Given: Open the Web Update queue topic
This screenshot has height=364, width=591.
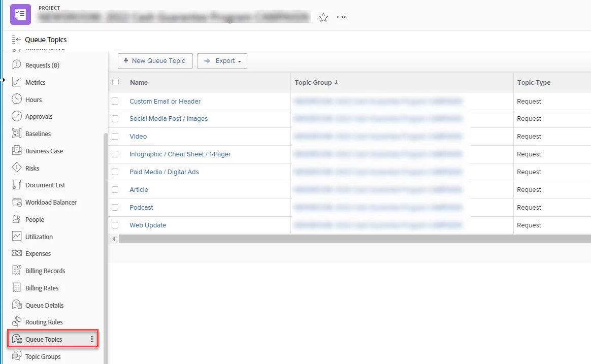Looking at the screenshot, I should click(148, 225).
